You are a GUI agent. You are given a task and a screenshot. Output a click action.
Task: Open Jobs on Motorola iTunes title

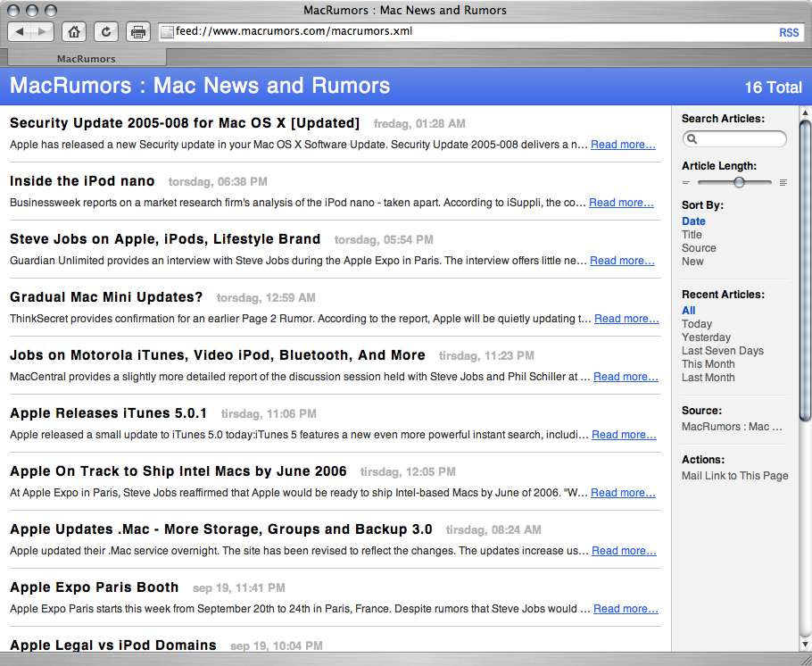tap(218, 355)
